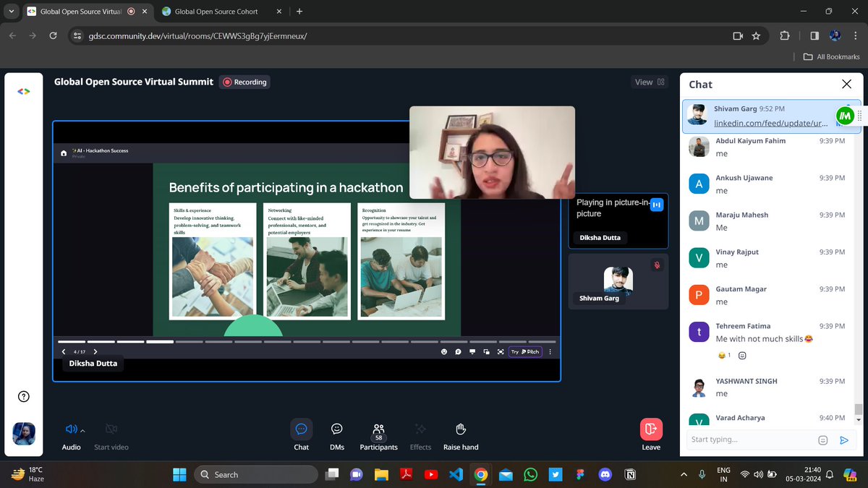Bookmark this page with the star
This screenshot has width=868, height=488.
[756, 35]
